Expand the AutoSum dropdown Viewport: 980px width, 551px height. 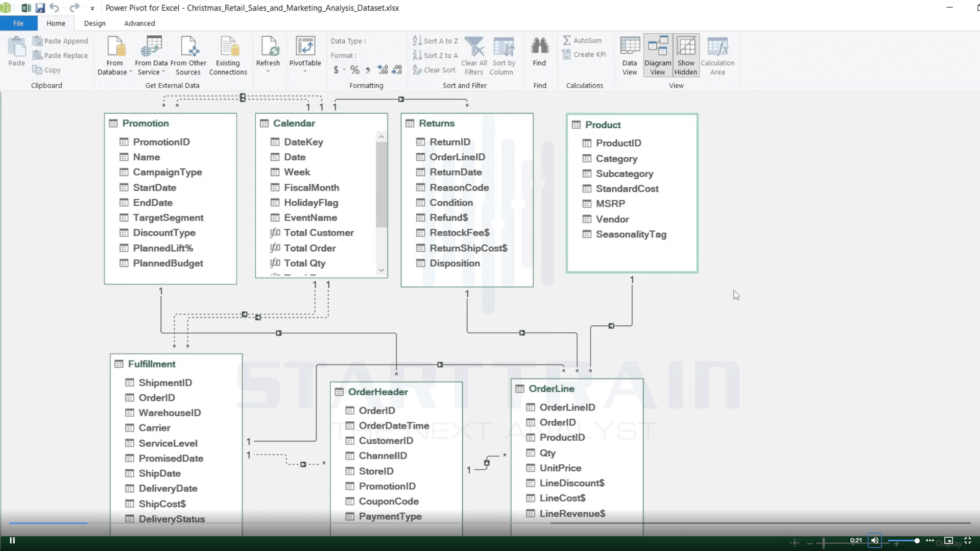[x=607, y=40]
